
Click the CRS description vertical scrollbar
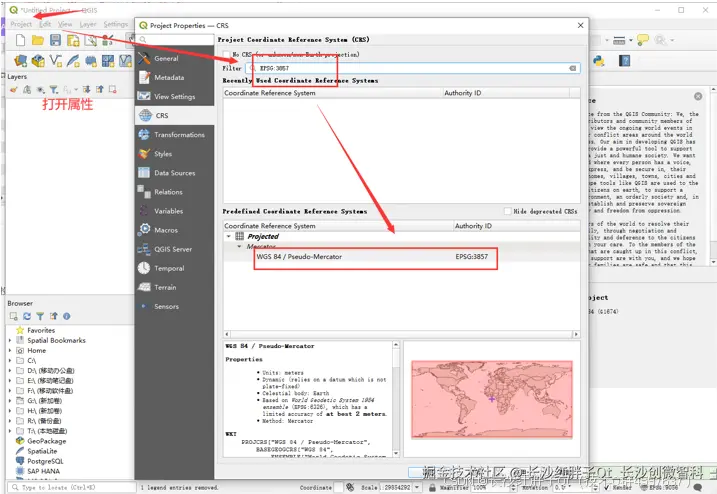click(x=396, y=399)
